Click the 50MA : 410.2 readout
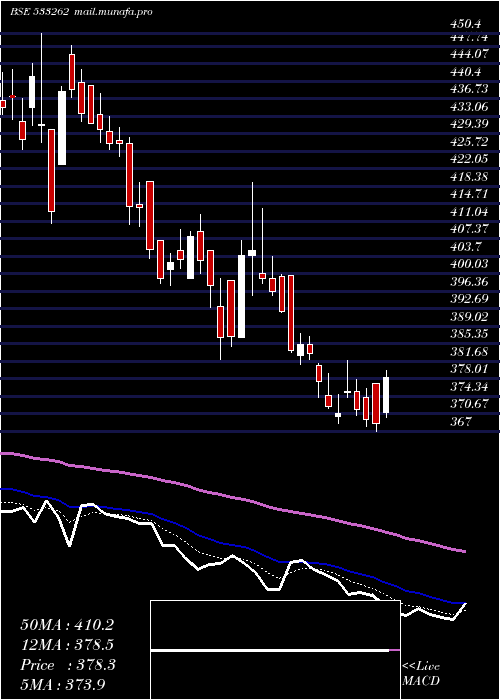 pos(67,625)
